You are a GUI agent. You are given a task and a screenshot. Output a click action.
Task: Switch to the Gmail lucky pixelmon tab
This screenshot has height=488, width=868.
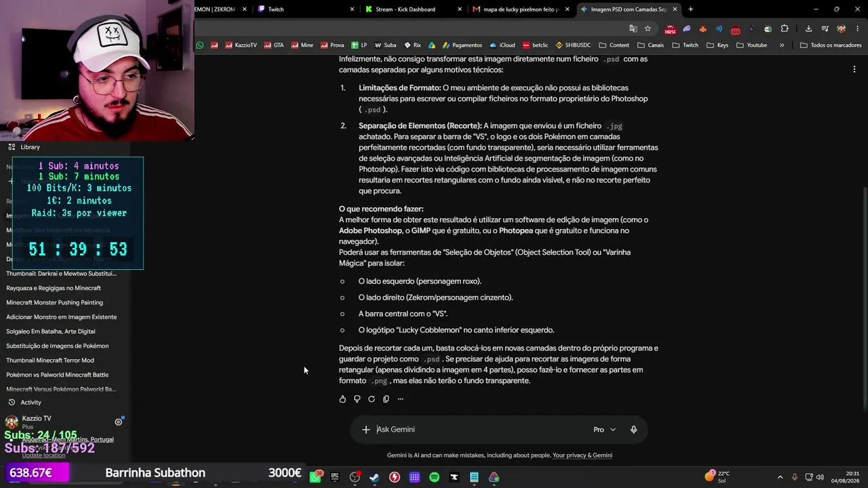(521, 9)
